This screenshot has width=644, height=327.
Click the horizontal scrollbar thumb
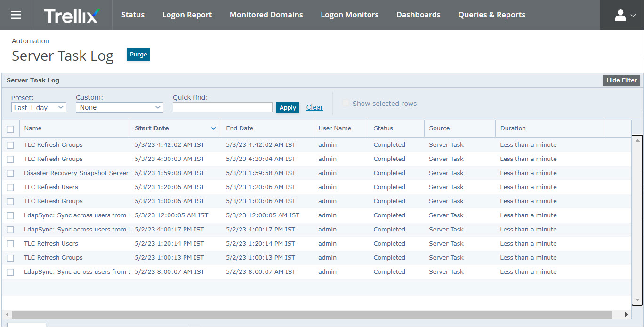(x=312, y=314)
